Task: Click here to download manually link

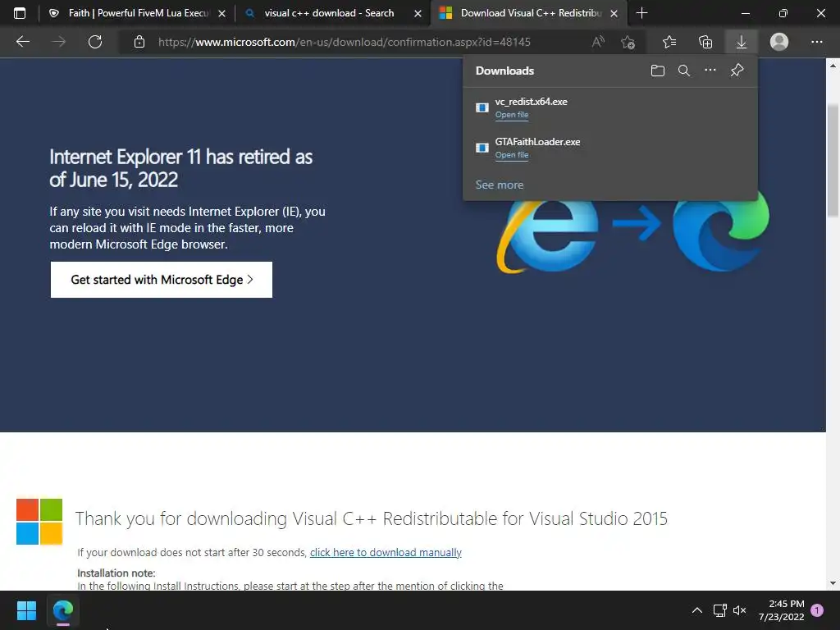Action: coord(386,552)
